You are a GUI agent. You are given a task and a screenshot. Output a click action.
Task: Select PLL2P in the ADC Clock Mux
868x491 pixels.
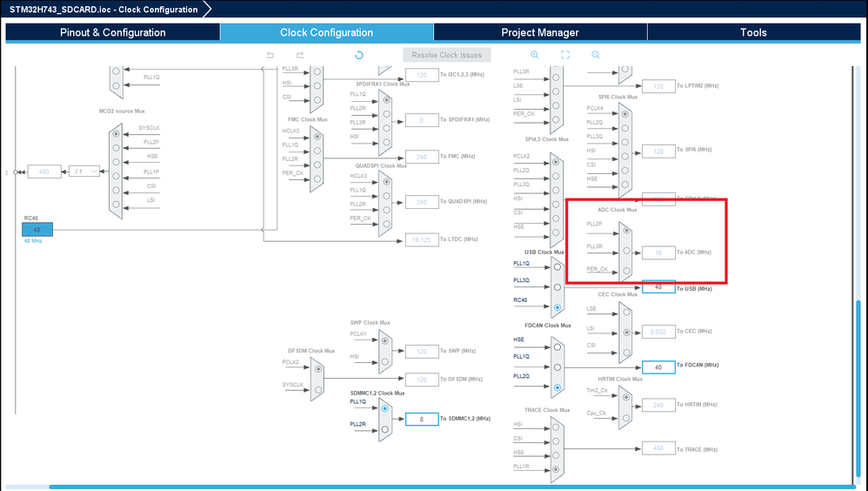pos(626,230)
